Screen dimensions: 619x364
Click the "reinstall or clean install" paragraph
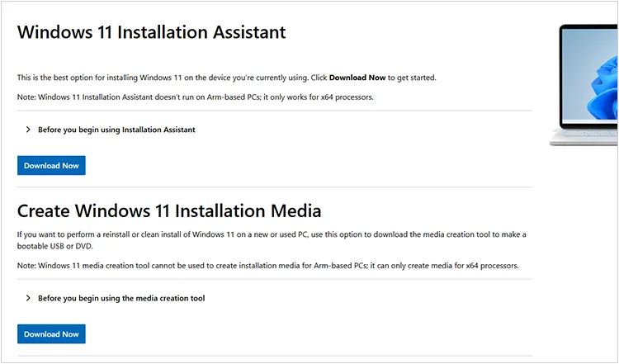coord(165,235)
